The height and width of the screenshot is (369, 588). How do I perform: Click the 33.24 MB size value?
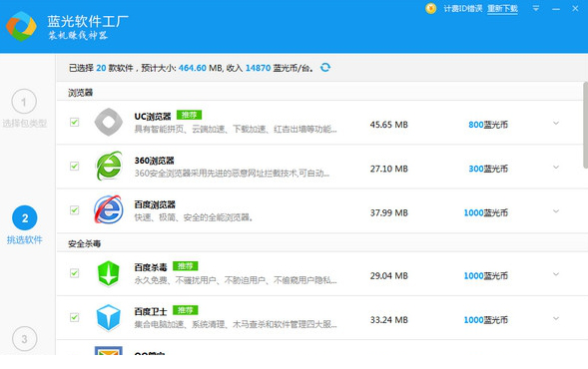point(389,320)
